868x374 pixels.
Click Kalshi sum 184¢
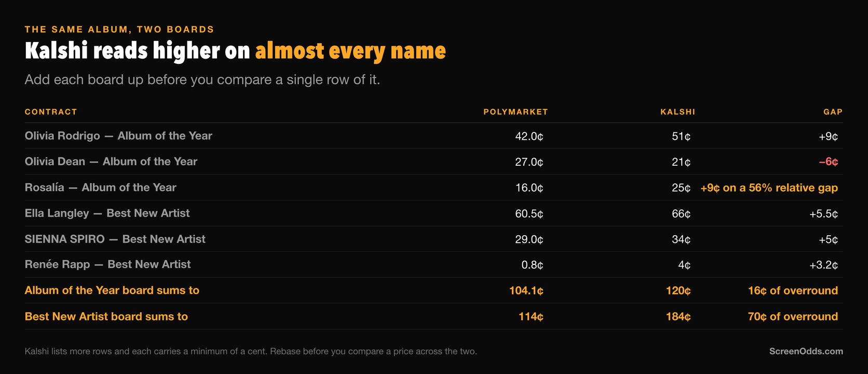[x=678, y=316]
